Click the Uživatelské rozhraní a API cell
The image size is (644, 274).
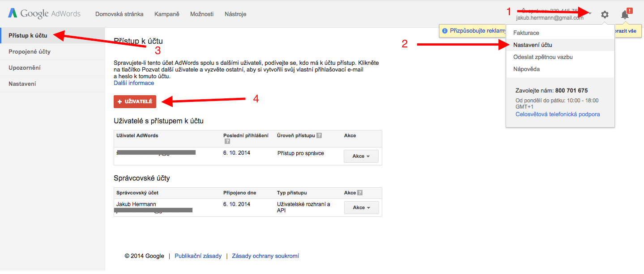[303, 207]
